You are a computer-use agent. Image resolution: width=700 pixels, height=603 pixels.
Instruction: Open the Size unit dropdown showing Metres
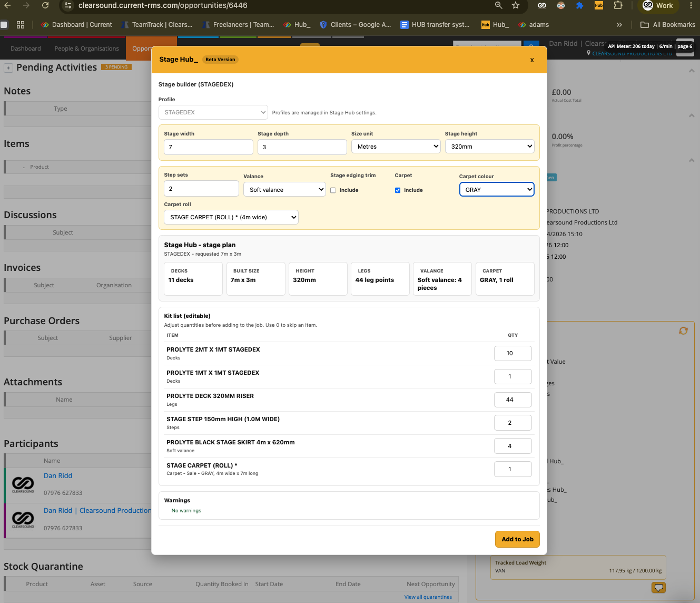click(x=396, y=147)
